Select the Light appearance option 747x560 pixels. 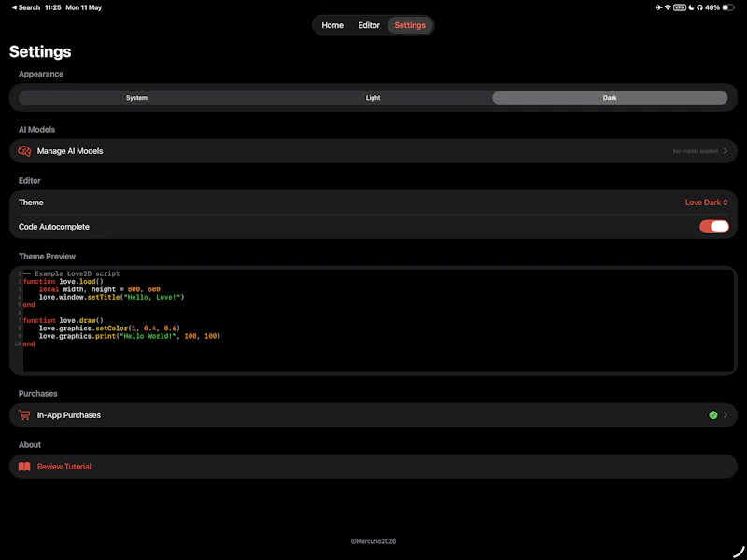pyautogui.click(x=373, y=98)
